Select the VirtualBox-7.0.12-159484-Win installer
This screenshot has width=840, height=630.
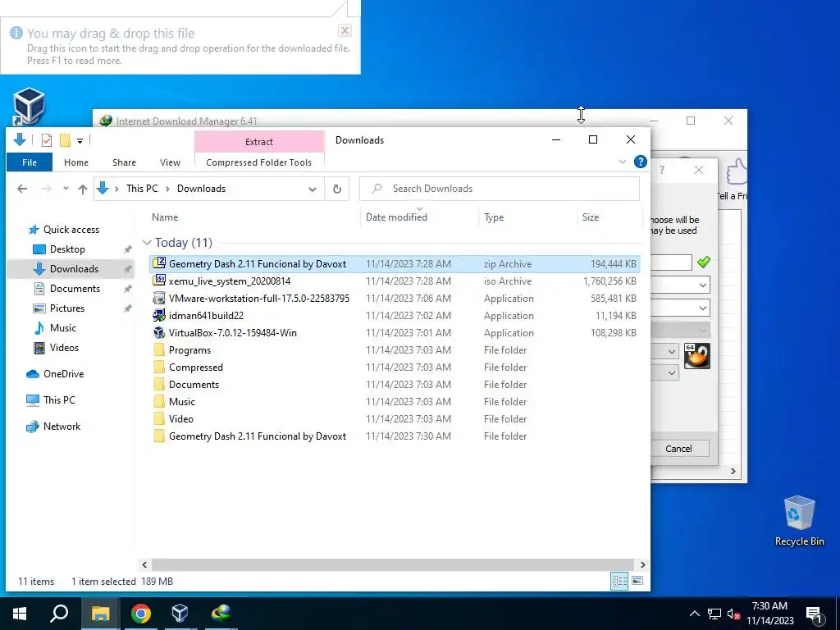pos(395,333)
